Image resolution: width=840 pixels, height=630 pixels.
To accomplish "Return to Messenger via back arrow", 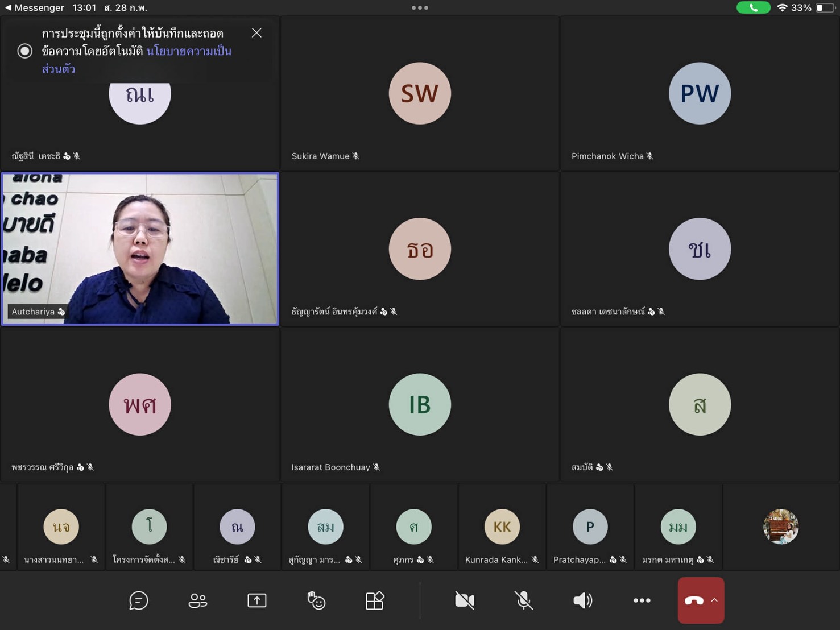I will coord(8,8).
